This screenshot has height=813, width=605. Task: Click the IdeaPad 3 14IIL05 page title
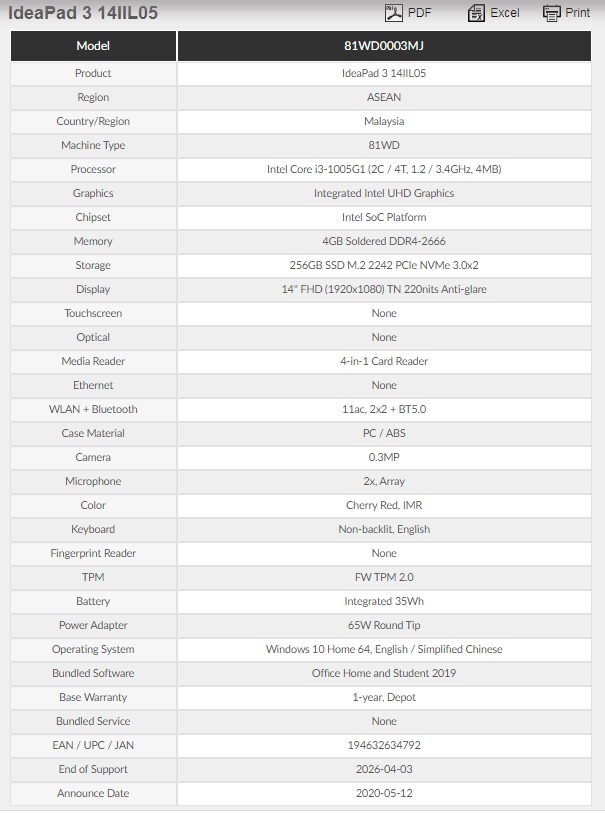[84, 14]
